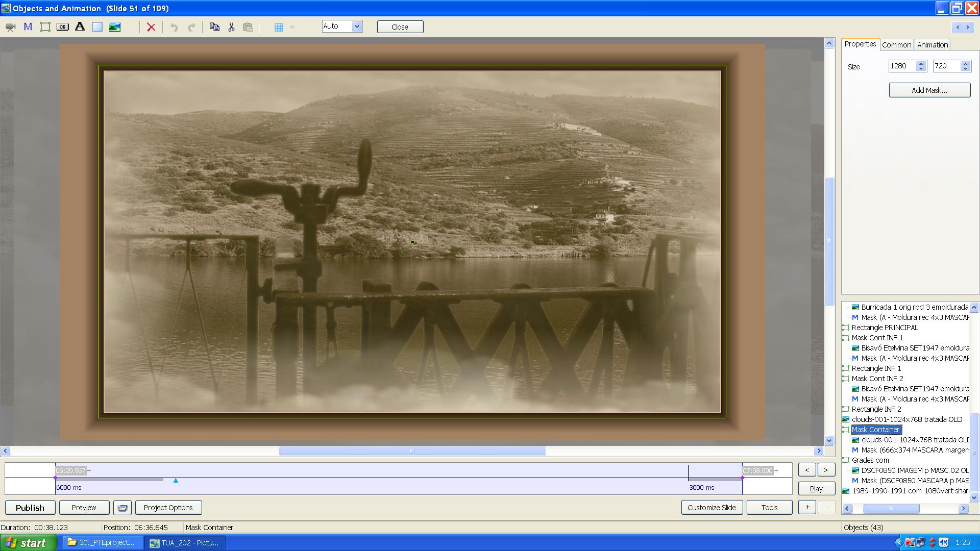Screen dimensions: 980x551
Task: Toggle the grid display icon
Action: [x=279, y=27]
